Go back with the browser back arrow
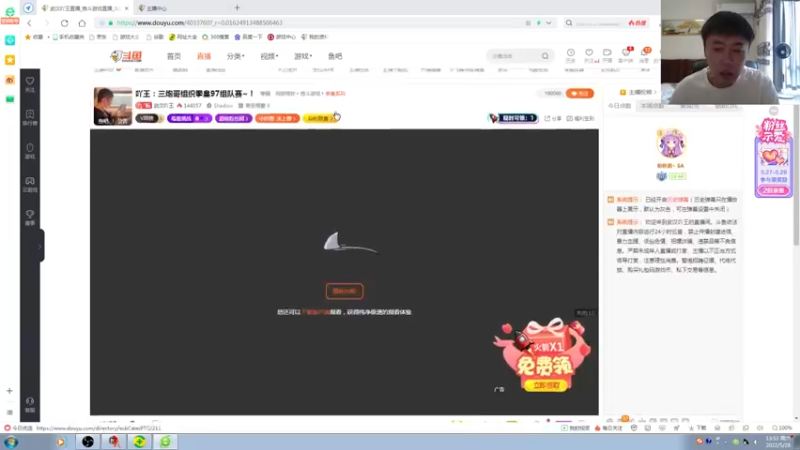 (30, 23)
